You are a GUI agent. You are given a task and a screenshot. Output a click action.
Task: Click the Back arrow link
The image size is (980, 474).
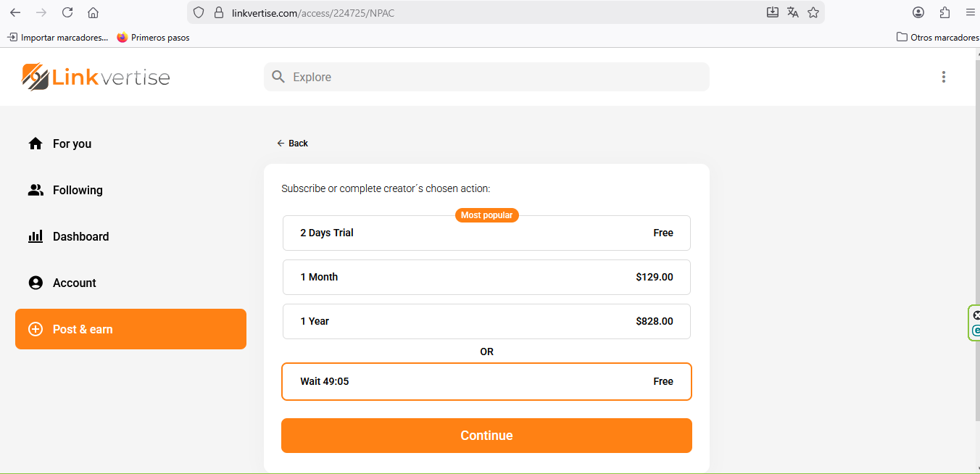click(x=293, y=144)
